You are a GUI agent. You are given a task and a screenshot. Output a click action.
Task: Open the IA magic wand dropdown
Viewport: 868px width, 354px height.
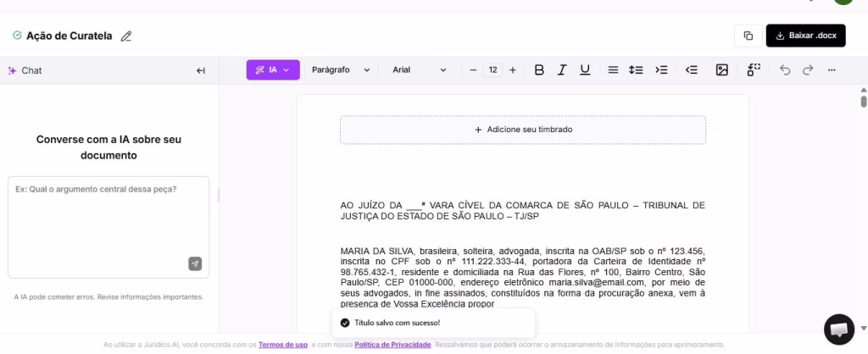273,70
